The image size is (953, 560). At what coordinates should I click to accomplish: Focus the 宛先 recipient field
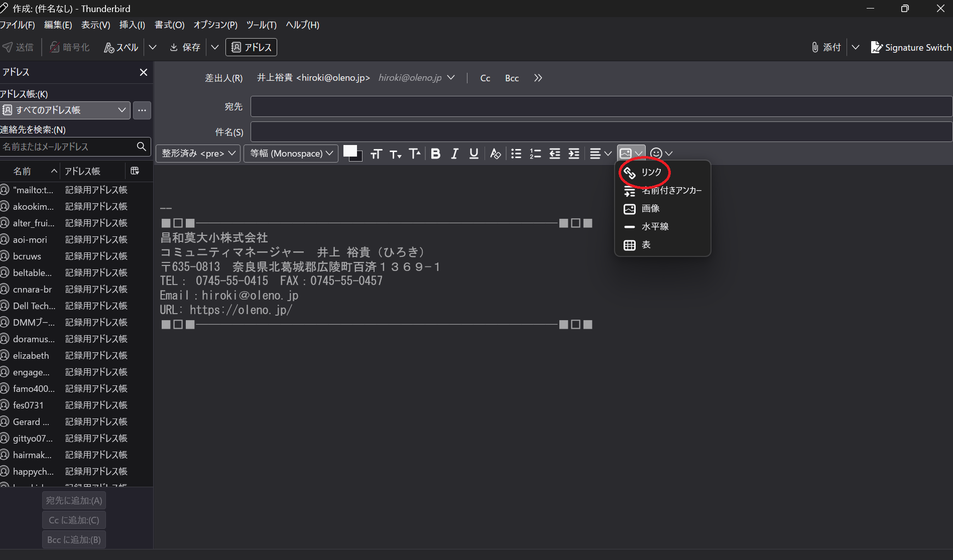click(602, 106)
